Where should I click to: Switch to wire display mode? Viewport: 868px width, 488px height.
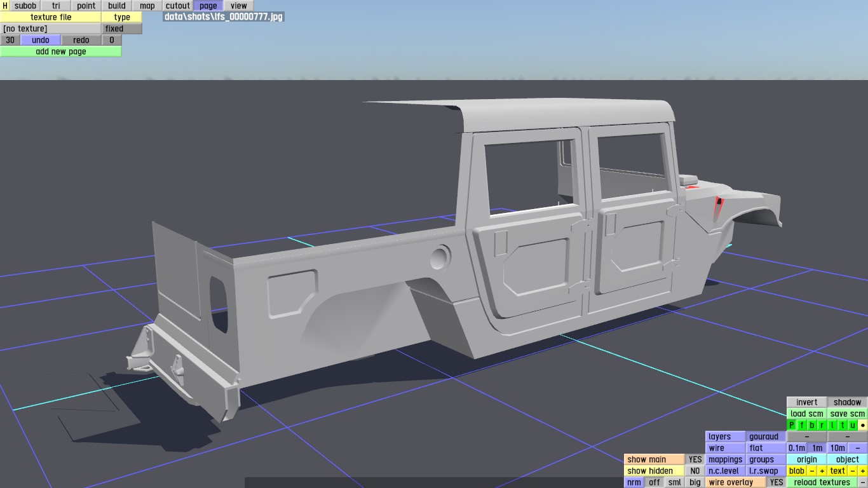pos(726,448)
